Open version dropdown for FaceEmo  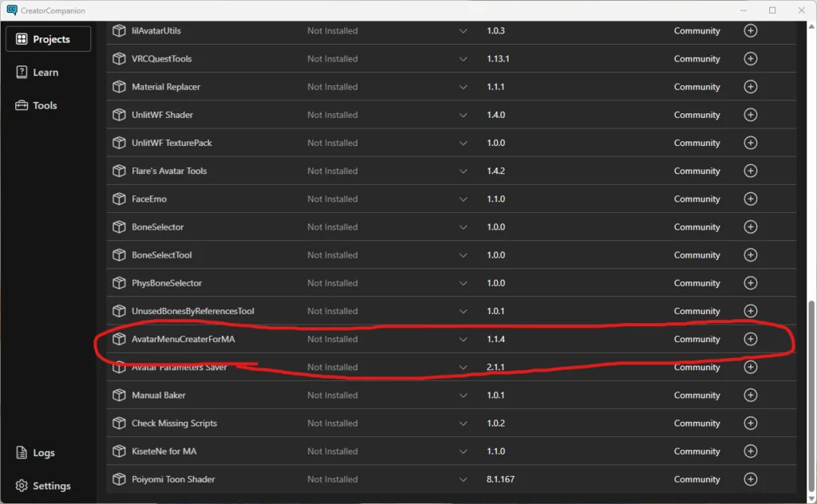point(463,199)
